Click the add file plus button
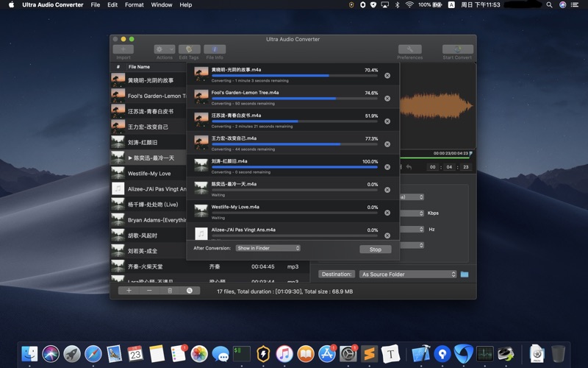The height and width of the screenshot is (368, 588). (129, 291)
